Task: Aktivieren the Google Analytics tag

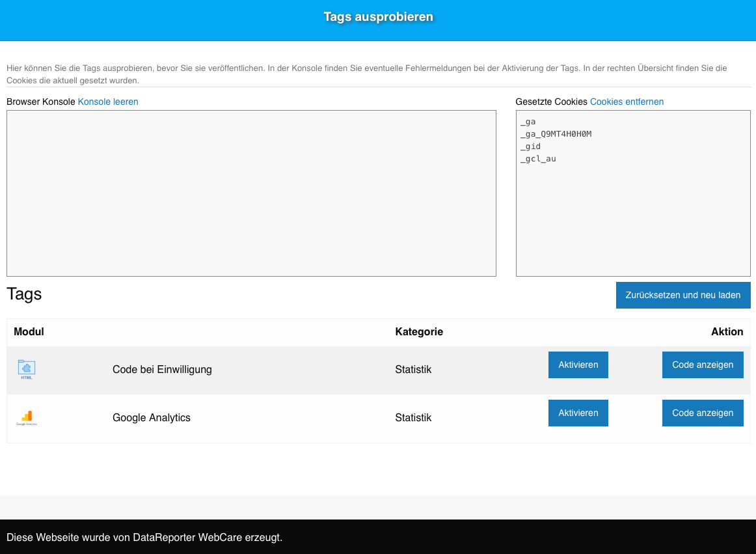Action: (x=578, y=413)
